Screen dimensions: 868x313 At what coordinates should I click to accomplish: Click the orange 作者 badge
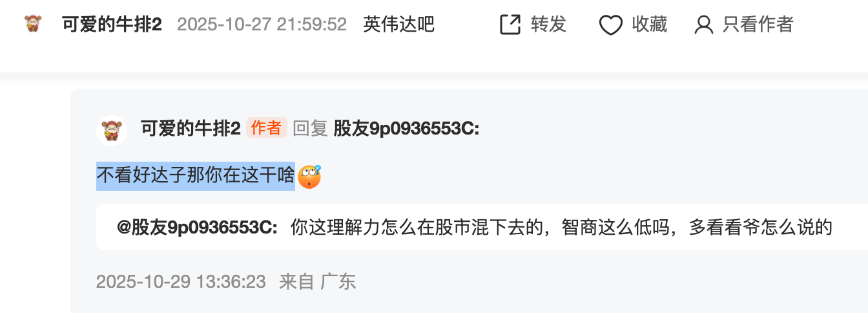coord(266,128)
